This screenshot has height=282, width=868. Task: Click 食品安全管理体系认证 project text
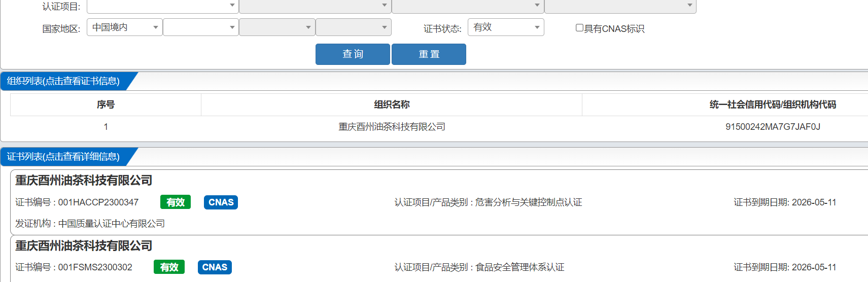coord(519,267)
